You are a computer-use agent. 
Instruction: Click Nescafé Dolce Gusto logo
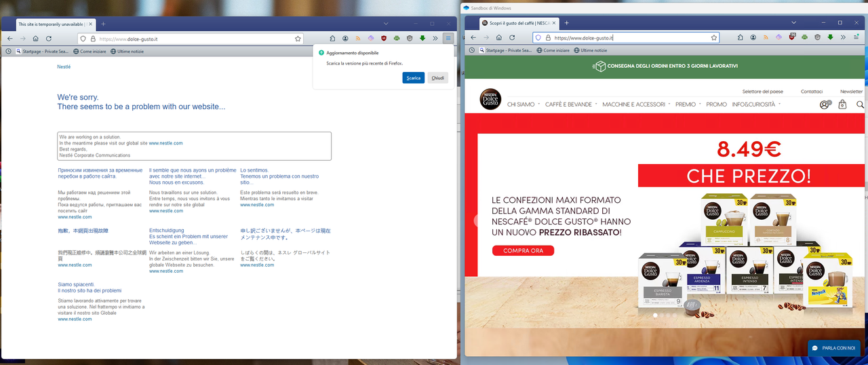click(491, 99)
